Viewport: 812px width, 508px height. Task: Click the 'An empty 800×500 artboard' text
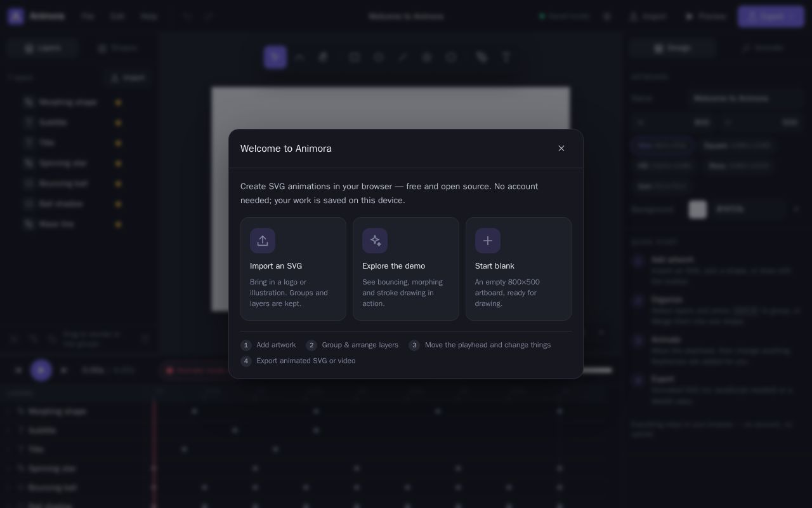507,293
